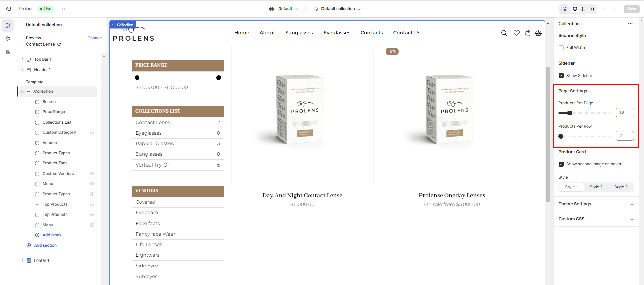Image resolution: width=644 pixels, height=285 pixels.
Task: Open the three-dot menu beside Live badge
Action: pyautogui.click(x=64, y=9)
